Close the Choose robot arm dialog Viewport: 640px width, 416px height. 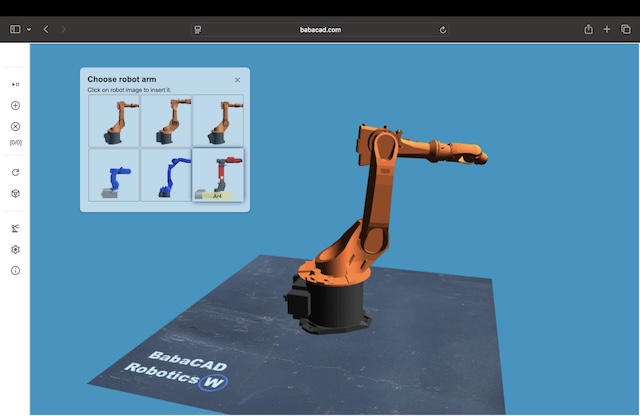point(237,80)
